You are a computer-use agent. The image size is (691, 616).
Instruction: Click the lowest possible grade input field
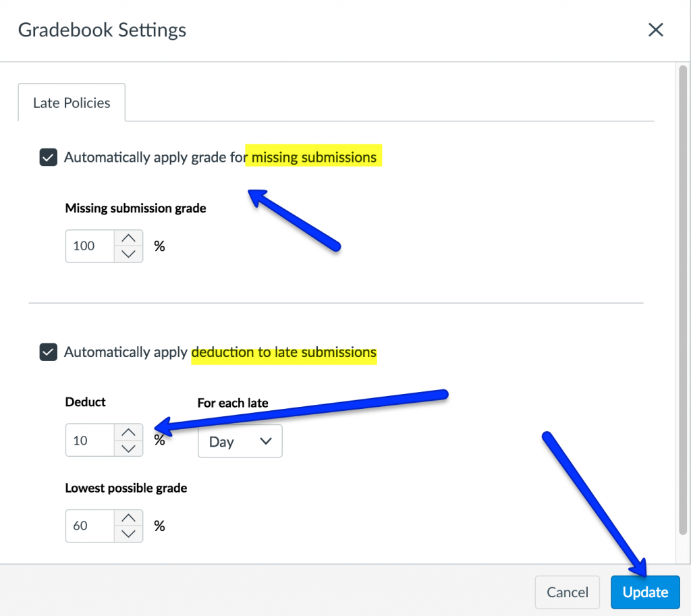click(90, 526)
